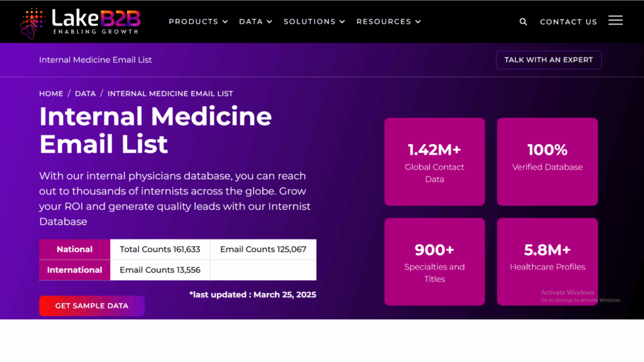
Task: Click the 100% Verified Database card
Action: point(547,162)
